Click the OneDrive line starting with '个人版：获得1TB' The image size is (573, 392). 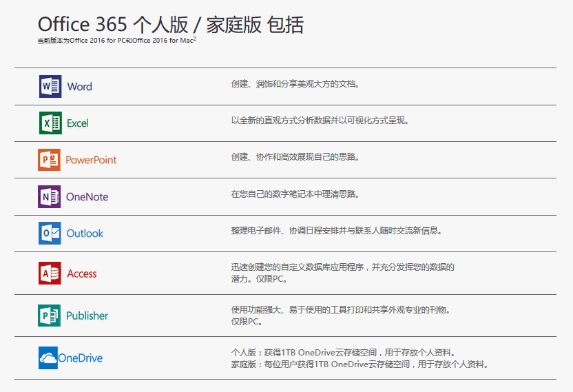point(344,353)
